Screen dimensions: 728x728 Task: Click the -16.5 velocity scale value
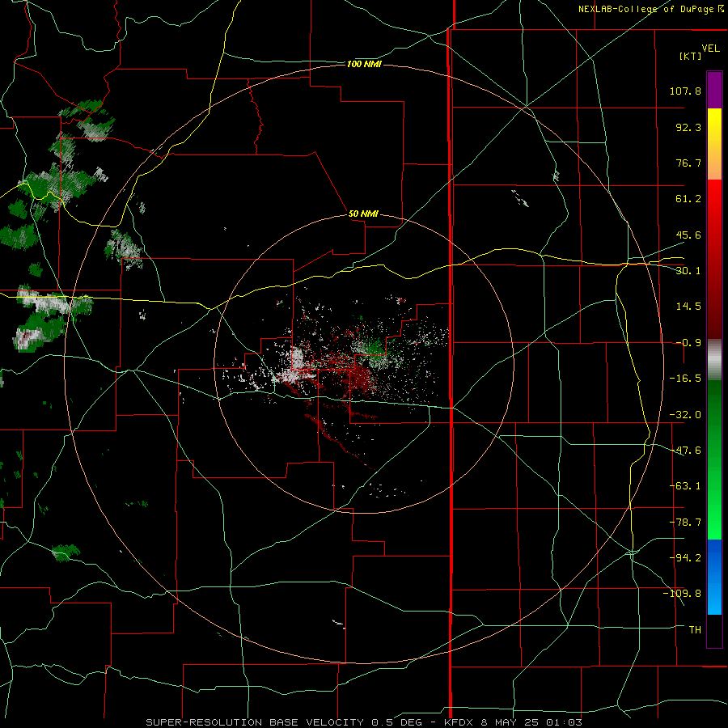click(x=685, y=379)
